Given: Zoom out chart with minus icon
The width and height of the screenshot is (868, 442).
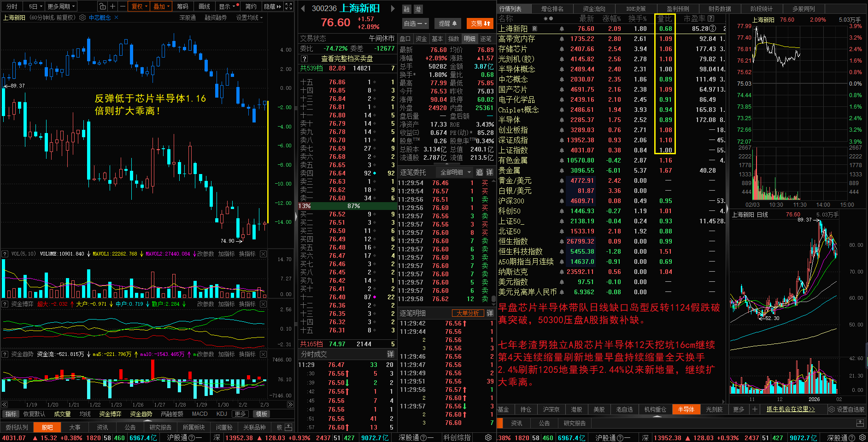Looking at the screenshot, I should point(123,6).
